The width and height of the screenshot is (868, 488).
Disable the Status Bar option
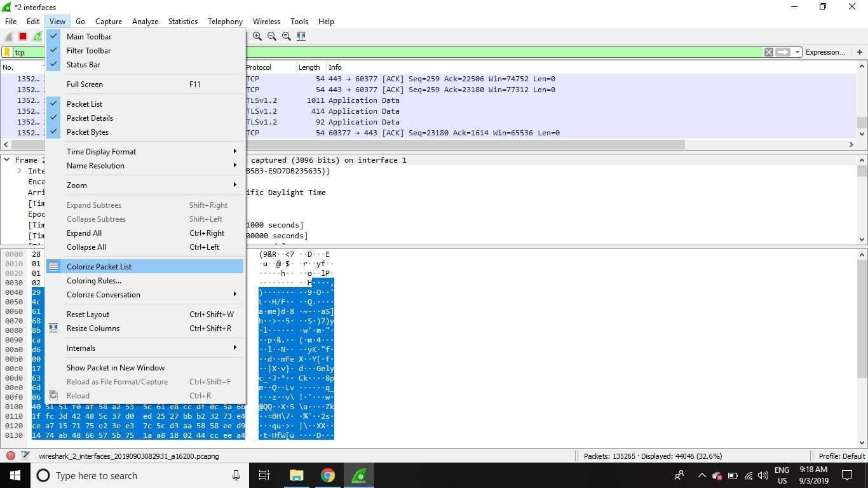83,65
